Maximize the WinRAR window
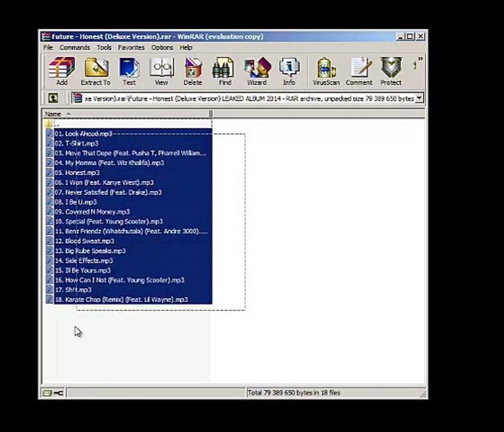The width and height of the screenshot is (504, 432). (x=410, y=37)
